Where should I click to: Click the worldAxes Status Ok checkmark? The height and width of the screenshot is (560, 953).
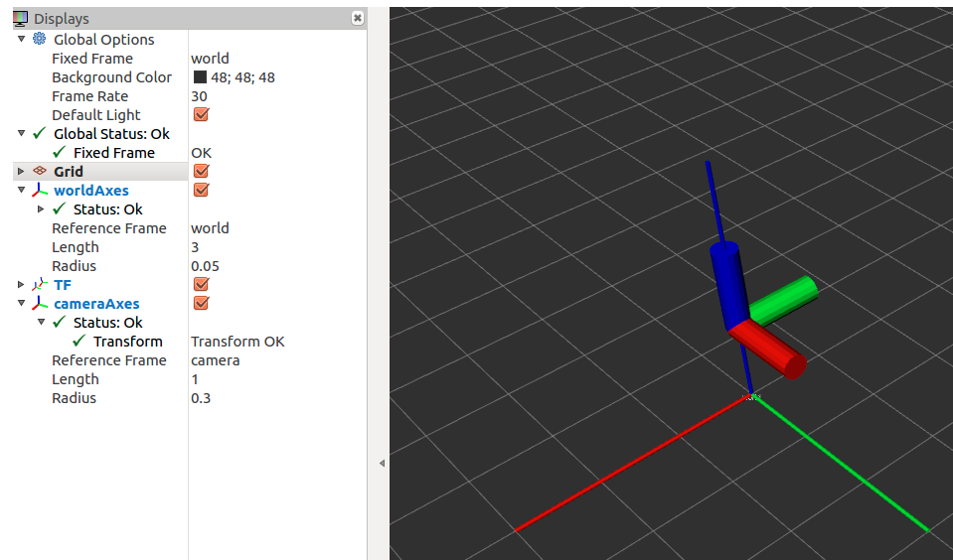click(59, 209)
